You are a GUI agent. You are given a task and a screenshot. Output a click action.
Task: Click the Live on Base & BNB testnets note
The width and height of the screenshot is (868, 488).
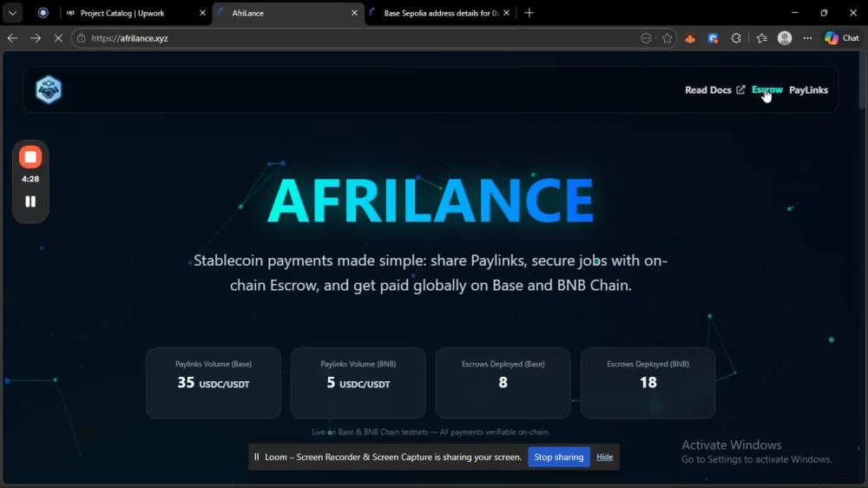click(431, 432)
